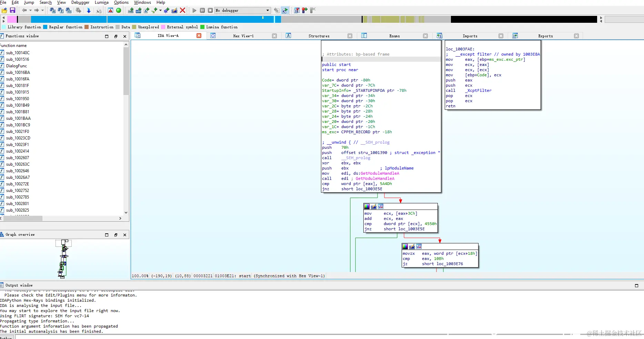Image resolution: width=644 pixels, height=339 pixels.
Task: Click the make code icon
Action: point(131,10)
